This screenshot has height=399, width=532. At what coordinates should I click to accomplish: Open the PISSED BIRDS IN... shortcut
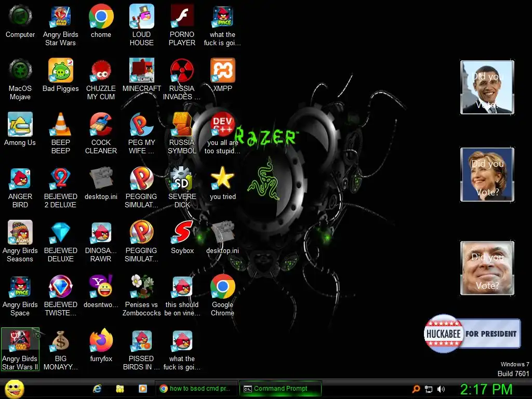(x=141, y=350)
